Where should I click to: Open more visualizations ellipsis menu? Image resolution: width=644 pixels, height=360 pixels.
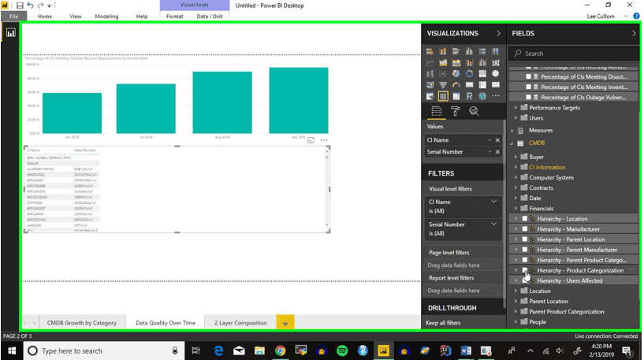(x=496, y=96)
